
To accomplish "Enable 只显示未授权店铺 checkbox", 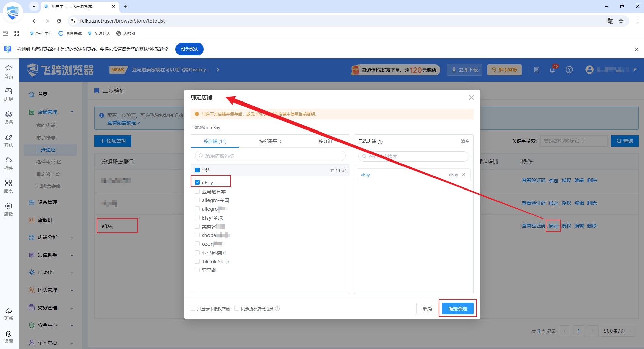I will coord(193,308).
